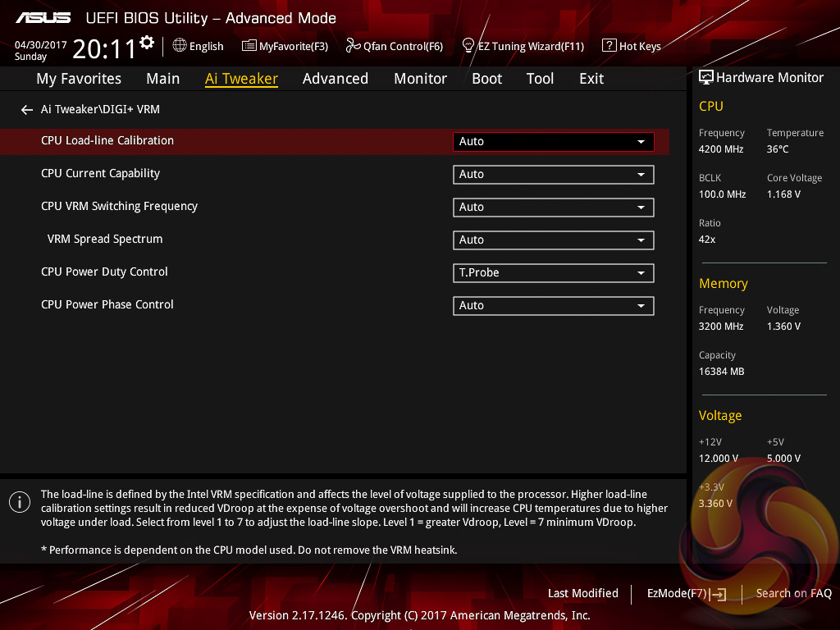This screenshot has height=630, width=840.
Task: Expand CPU VRM Switching Frequency dropdown
Action: click(554, 208)
